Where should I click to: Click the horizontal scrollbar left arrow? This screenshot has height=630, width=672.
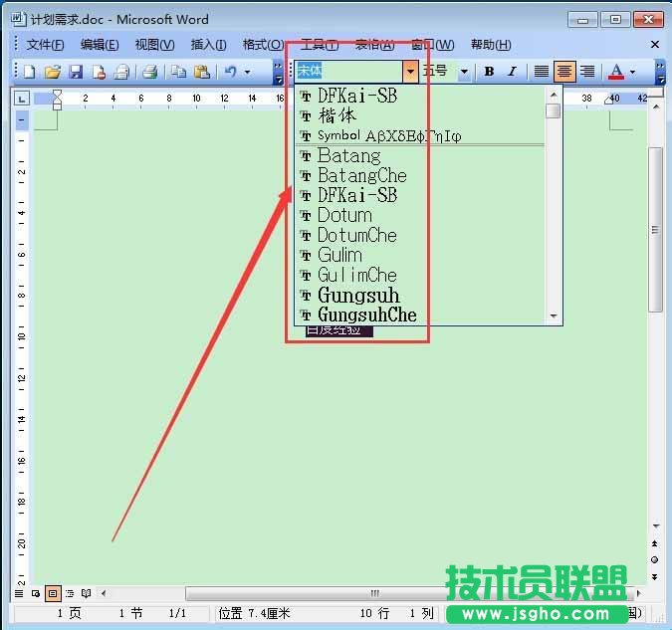[x=104, y=593]
